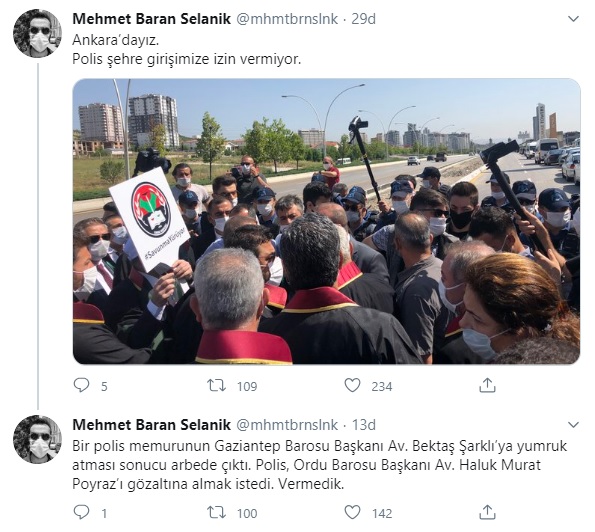The width and height of the screenshot is (595, 532).
Task: Reply to the Ankara'dayız tweet
Action: tap(81, 386)
